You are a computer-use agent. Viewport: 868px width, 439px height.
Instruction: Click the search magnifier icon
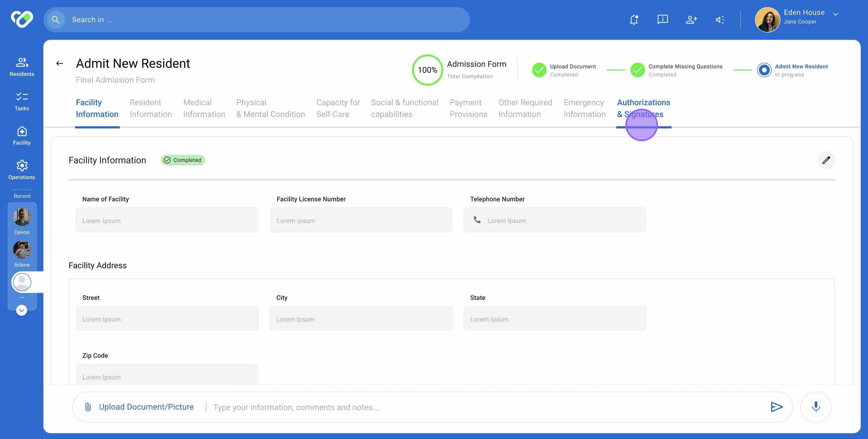[56, 20]
